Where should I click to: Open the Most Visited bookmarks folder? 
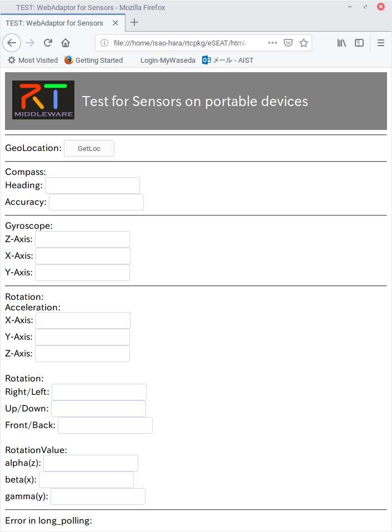tap(33, 61)
